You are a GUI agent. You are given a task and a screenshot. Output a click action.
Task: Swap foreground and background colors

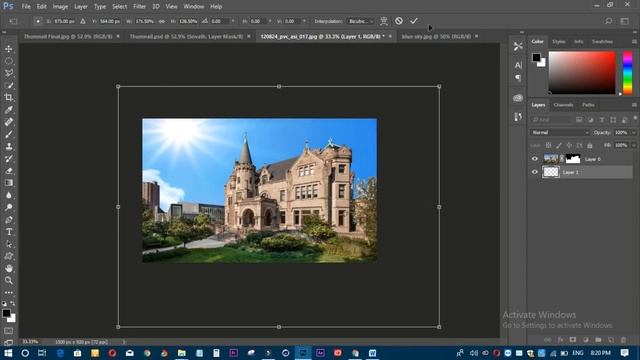[x=13, y=304]
